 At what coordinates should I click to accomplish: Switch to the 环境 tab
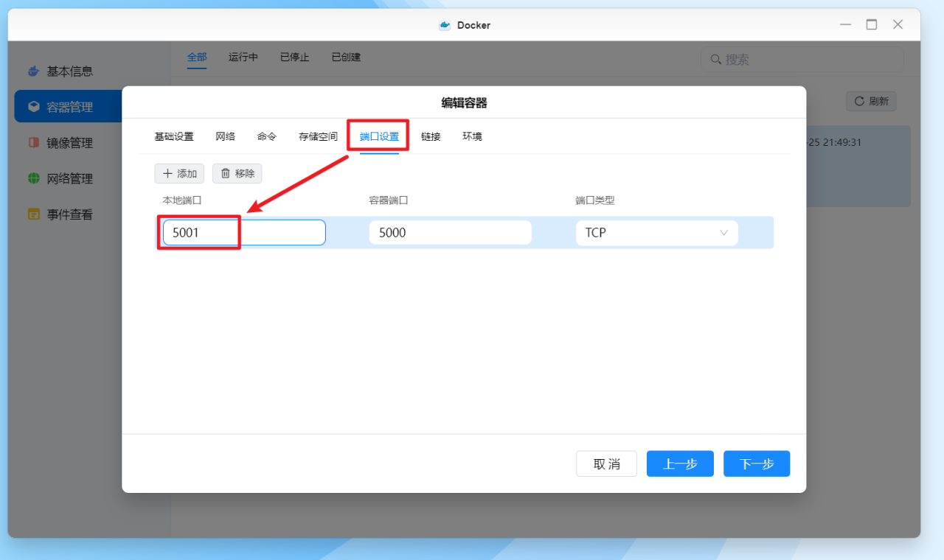click(472, 136)
